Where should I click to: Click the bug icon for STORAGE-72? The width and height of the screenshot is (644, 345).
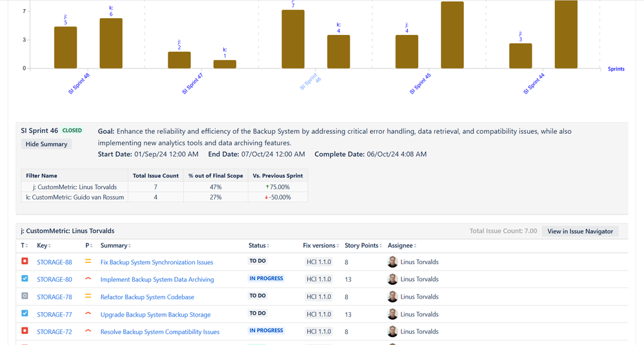[25, 331]
